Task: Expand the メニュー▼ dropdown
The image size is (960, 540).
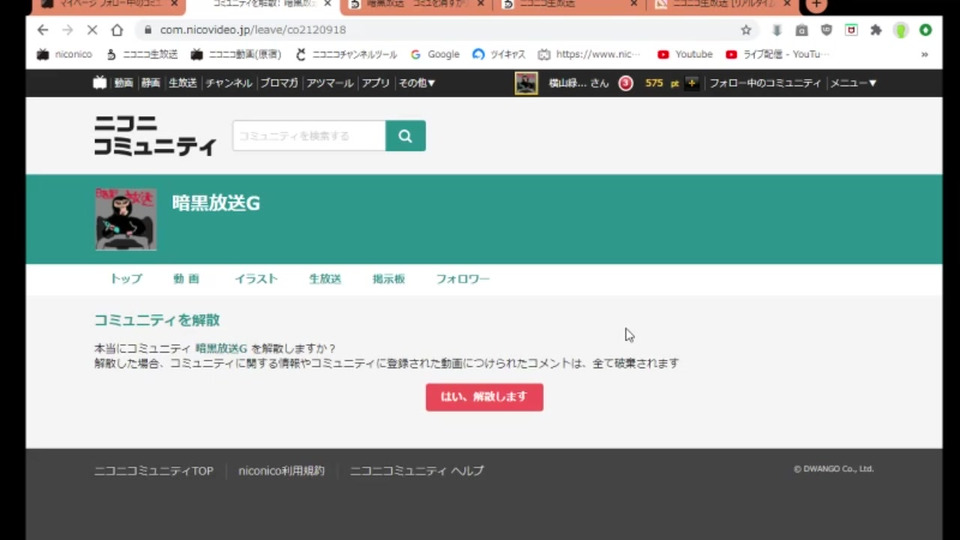Action: (853, 83)
